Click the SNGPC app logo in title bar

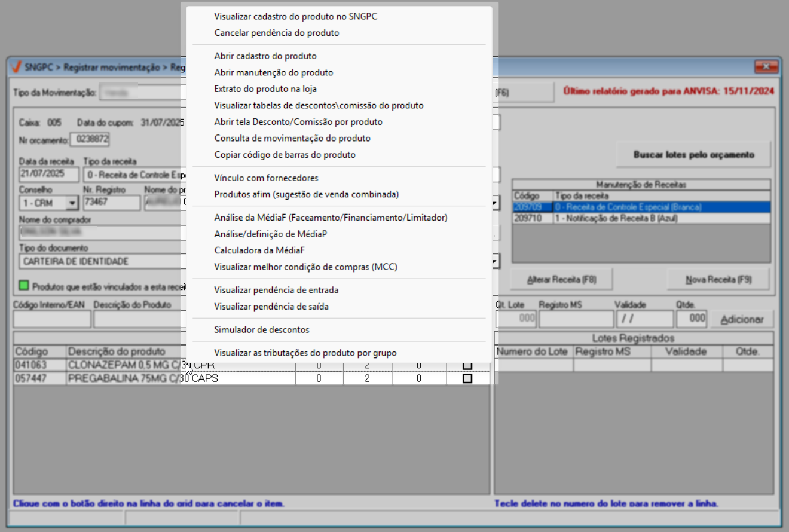tap(17, 67)
